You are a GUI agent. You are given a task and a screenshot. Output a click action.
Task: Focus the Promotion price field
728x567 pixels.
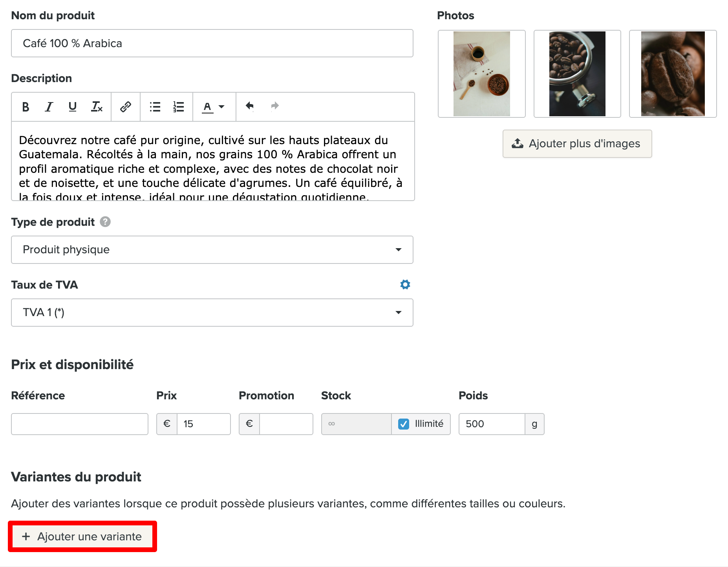click(286, 424)
